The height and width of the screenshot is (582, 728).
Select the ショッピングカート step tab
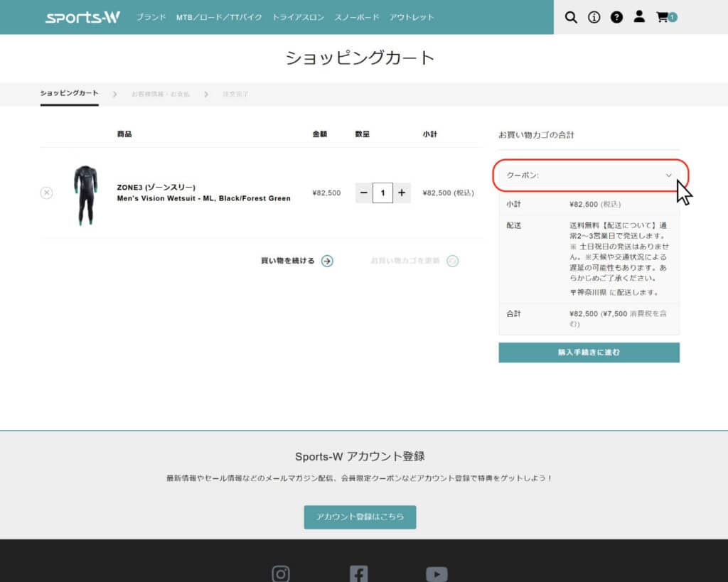coord(69,93)
